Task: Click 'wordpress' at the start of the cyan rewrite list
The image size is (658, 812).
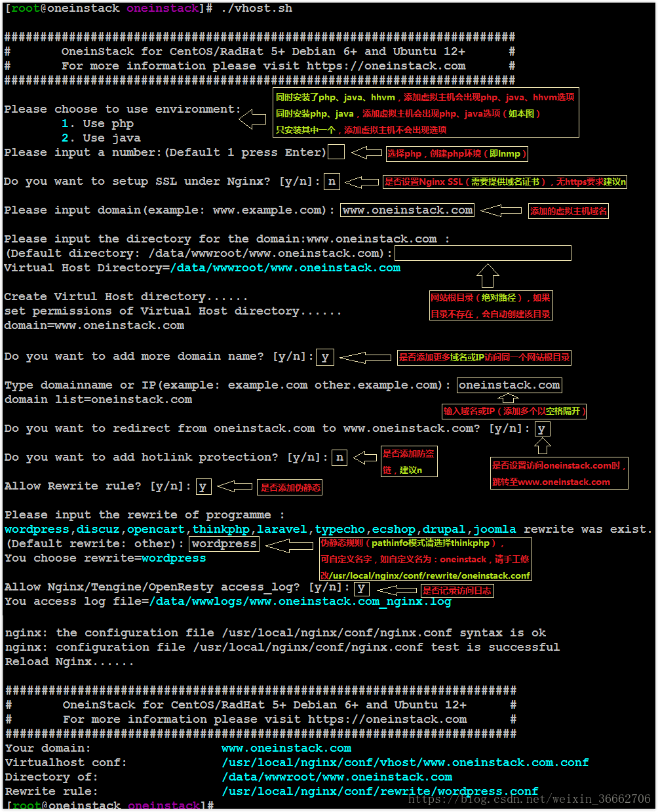Action: coord(37,530)
